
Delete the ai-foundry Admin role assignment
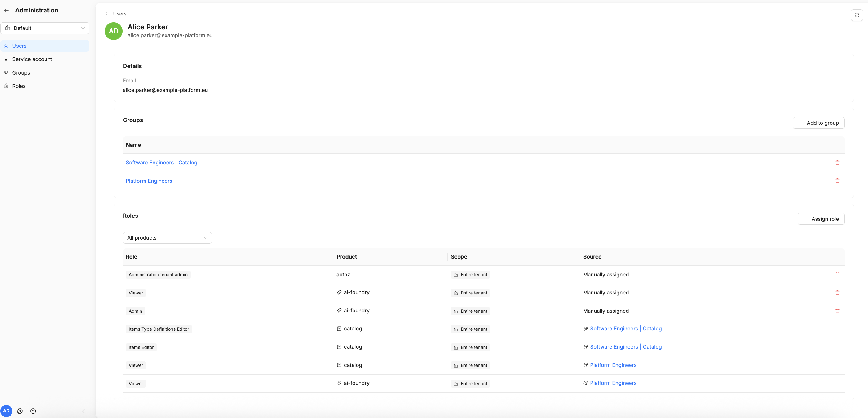[837, 311]
